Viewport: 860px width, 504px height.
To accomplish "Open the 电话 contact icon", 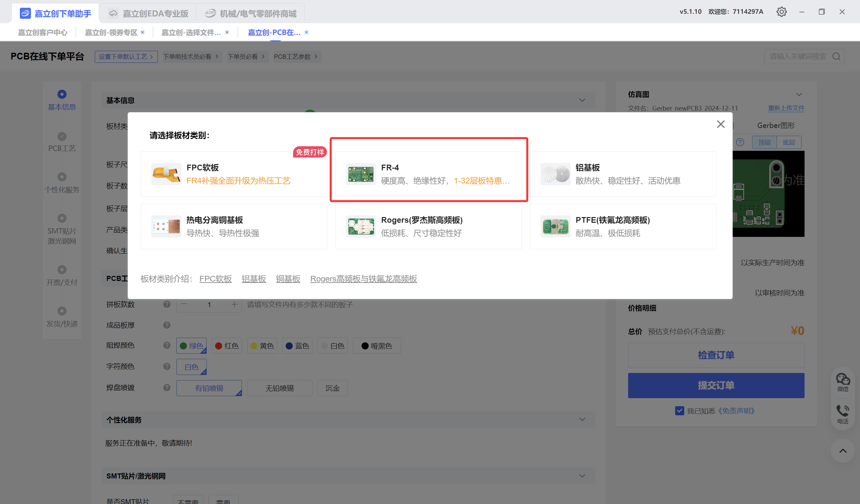I will coord(843,414).
